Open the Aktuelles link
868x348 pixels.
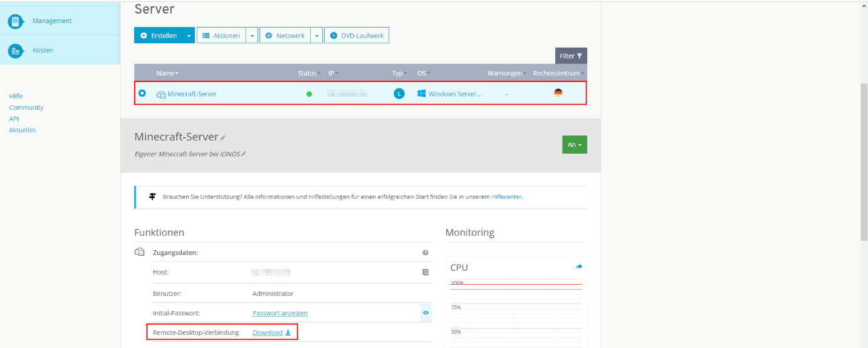coord(23,130)
